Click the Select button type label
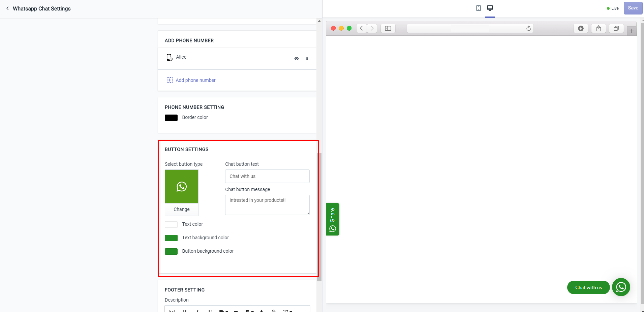Screen dimensions: 644x312 tap(184, 164)
